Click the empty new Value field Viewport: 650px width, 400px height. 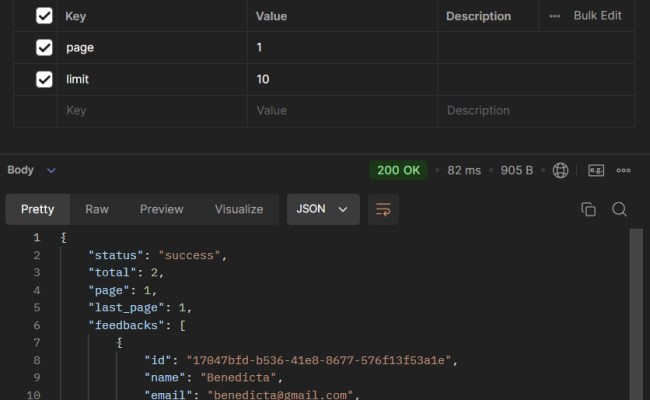342,111
